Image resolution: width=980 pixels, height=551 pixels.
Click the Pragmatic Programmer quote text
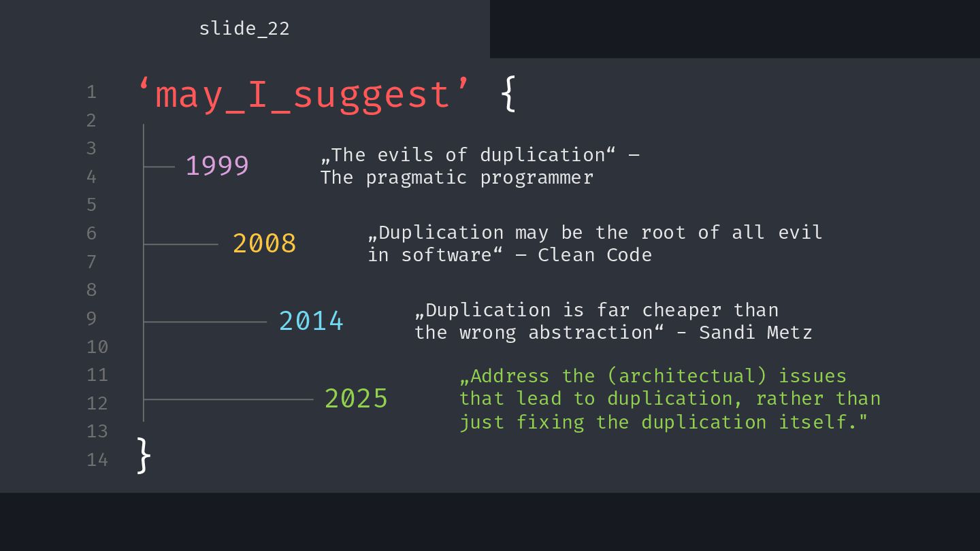pyautogui.click(x=480, y=166)
